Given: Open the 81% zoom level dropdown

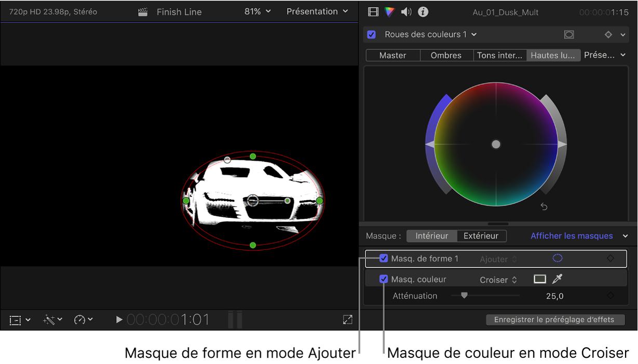Looking at the screenshot, I should [x=257, y=11].
